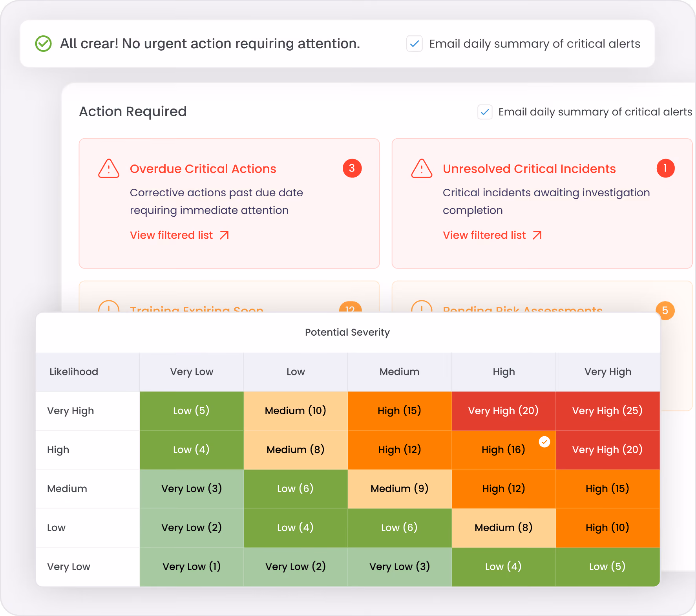Select the Low (5) cell in Very High row

click(192, 411)
